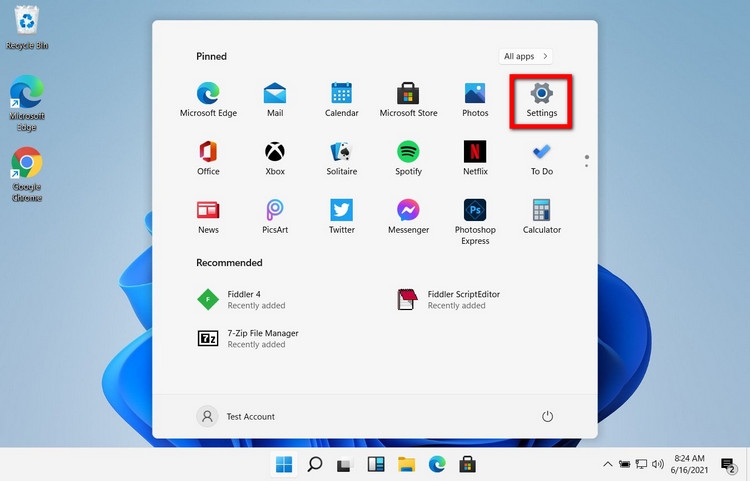Launch the Mail app

275,100
